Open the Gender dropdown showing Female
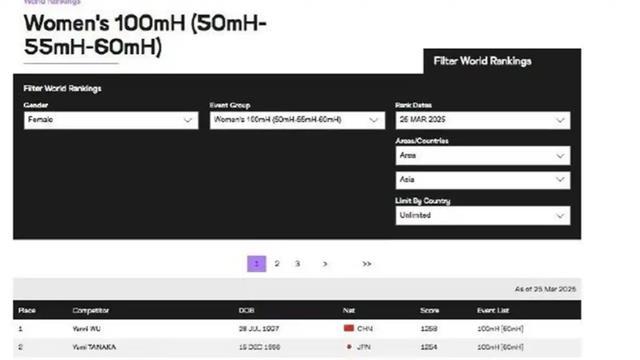Image resolution: width=640 pixels, height=360 pixels. 111,120
